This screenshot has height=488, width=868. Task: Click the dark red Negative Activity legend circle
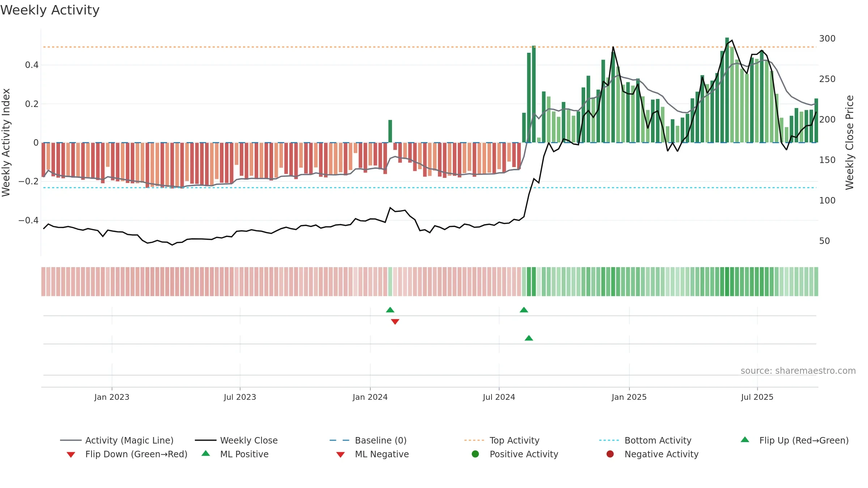pyautogui.click(x=610, y=454)
